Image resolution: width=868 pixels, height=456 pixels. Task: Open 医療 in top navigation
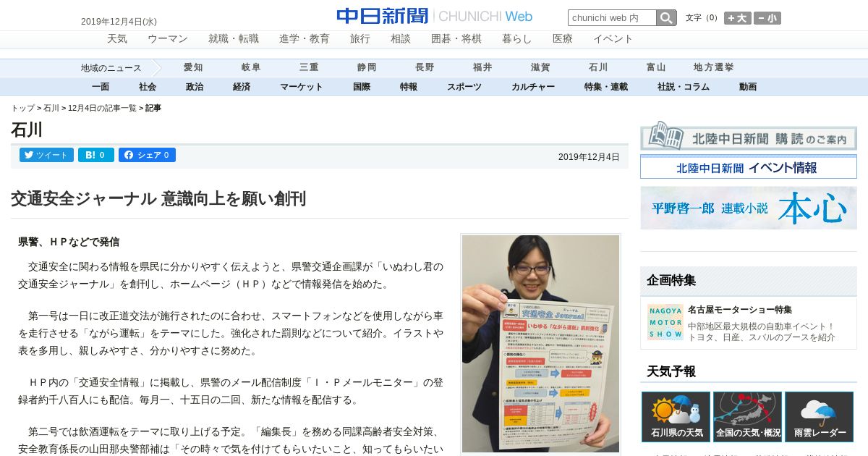point(563,39)
